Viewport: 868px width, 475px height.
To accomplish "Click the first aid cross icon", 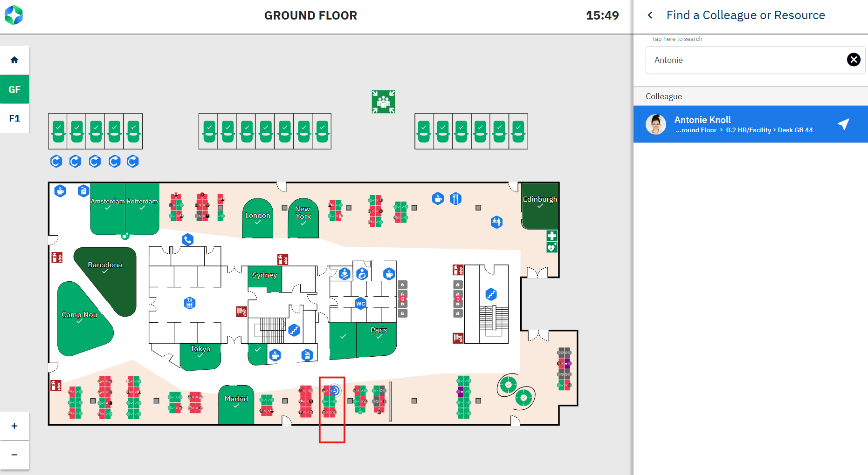I will (x=552, y=236).
